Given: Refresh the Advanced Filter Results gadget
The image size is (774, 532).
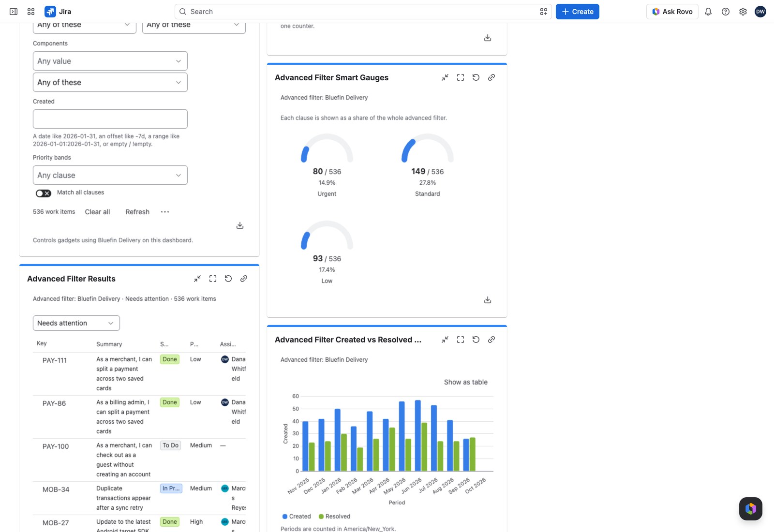Looking at the screenshot, I should point(228,279).
